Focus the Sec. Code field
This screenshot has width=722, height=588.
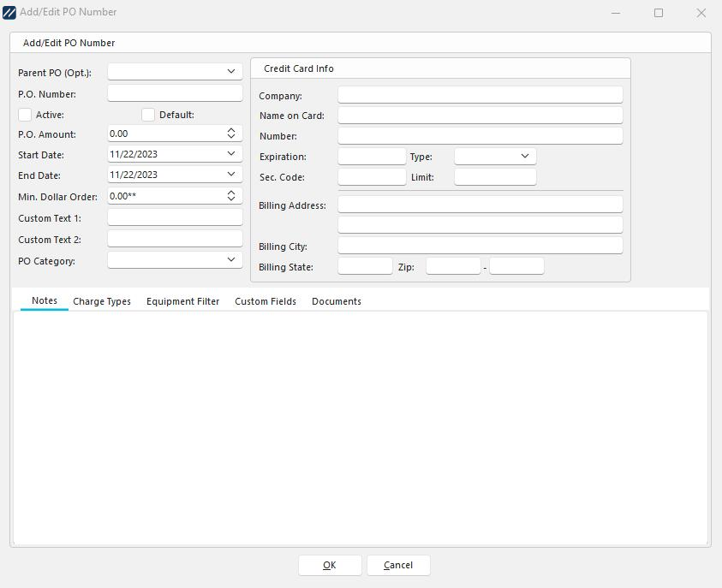click(x=372, y=176)
